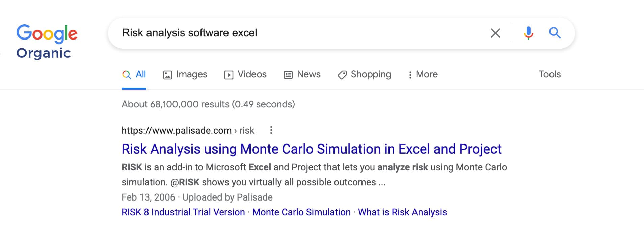The width and height of the screenshot is (644, 237).
Task: Click into the search text field
Action: point(304,33)
